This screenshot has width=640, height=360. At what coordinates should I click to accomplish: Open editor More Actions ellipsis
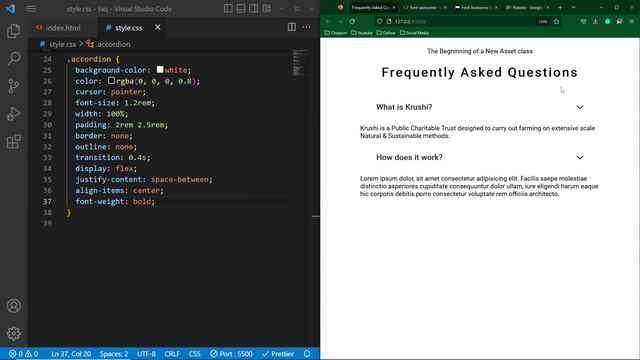(307, 27)
